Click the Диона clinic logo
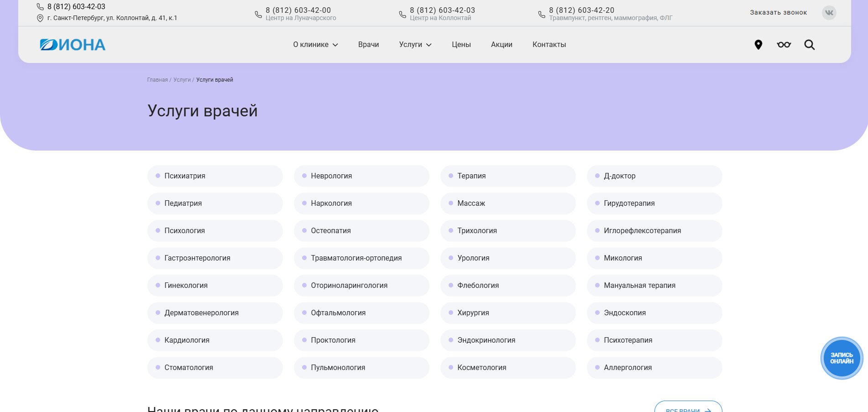This screenshot has width=868, height=412. (73, 45)
